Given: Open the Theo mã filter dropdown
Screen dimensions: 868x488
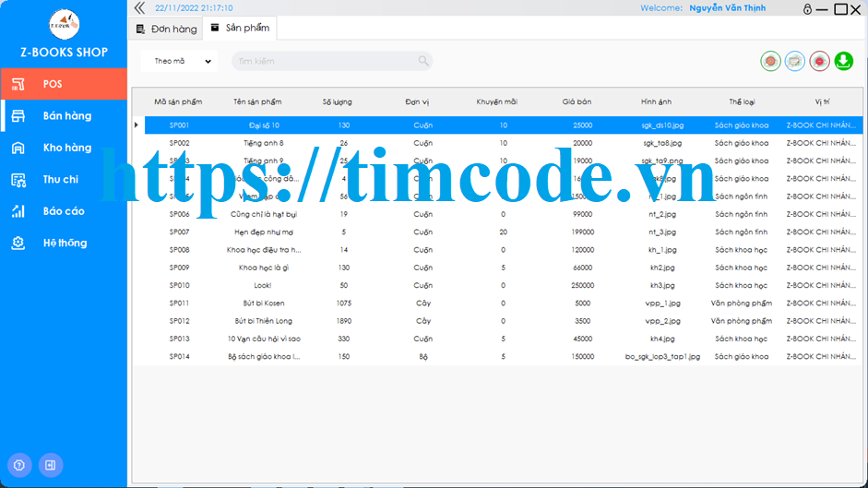Looking at the screenshot, I should pyautogui.click(x=179, y=61).
